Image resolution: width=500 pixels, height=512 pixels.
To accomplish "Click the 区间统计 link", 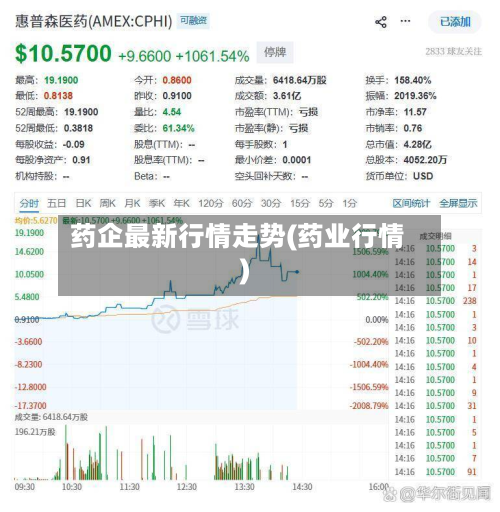I will click(411, 203).
